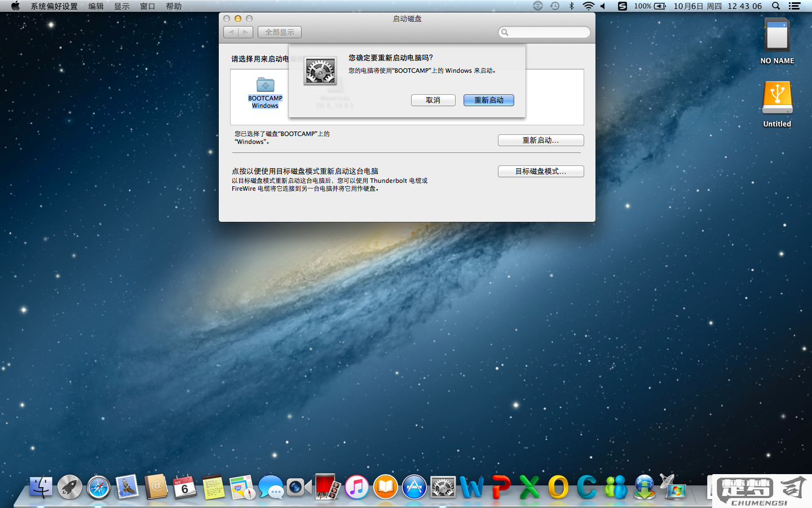Focus the preferences search field
This screenshot has width=812, height=508.
[544, 32]
